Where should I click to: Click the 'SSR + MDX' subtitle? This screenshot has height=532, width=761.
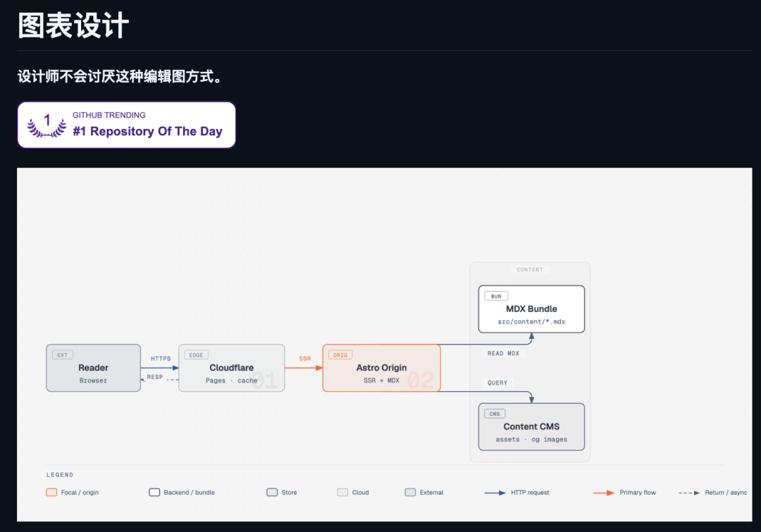pos(381,381)
